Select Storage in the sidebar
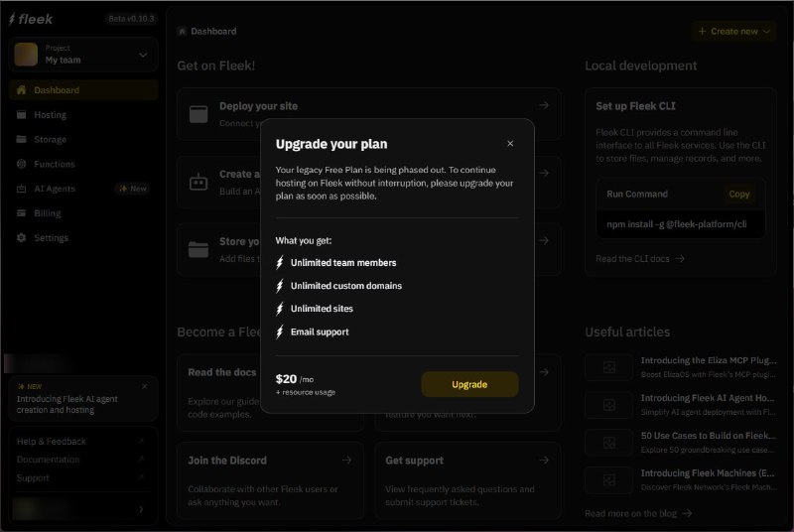 [x=50, y=140]
